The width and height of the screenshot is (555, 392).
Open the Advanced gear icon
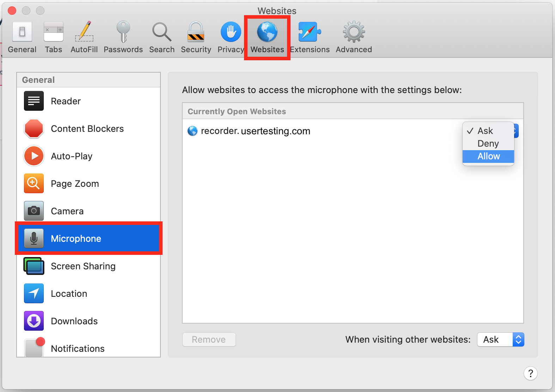(354, 32)
